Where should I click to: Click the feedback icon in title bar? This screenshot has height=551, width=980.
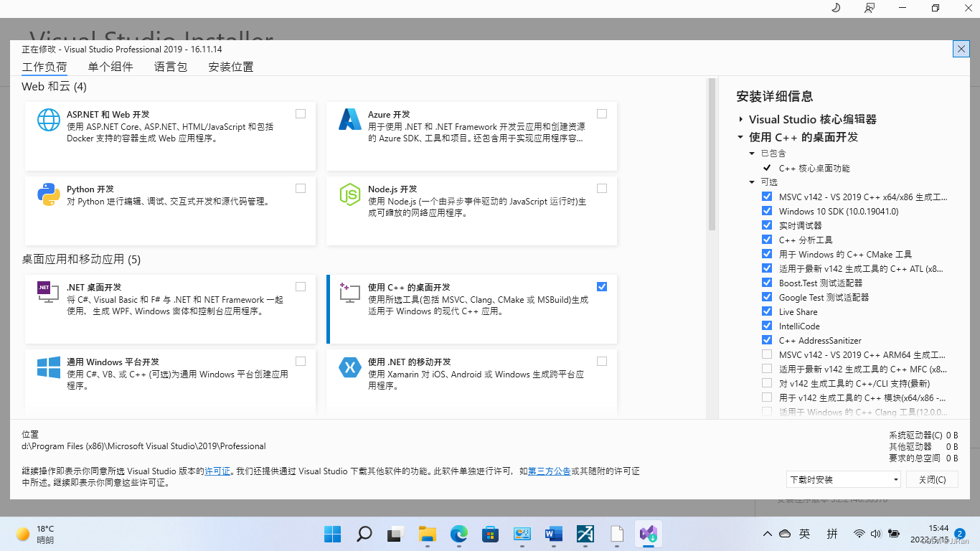point(869,8)
